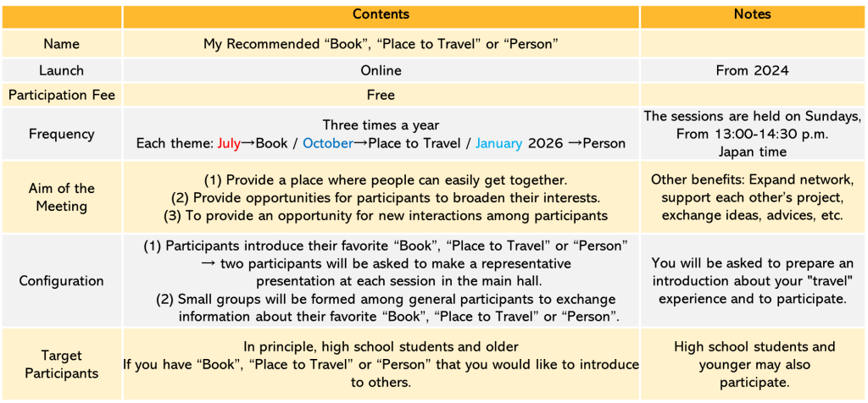Select the Frequency row label
This screenshot has width=868, height=403.
click(61, 134)
